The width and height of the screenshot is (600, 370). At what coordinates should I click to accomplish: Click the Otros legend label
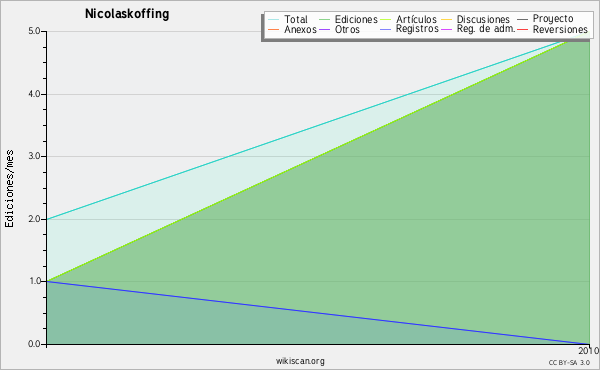347,29
